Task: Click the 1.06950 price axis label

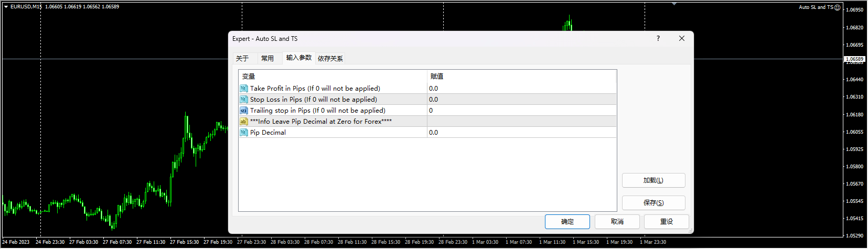Action: coord(855,10)
